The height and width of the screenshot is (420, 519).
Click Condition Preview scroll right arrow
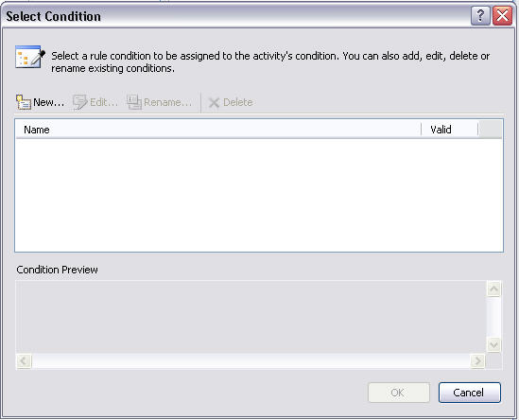477,360
